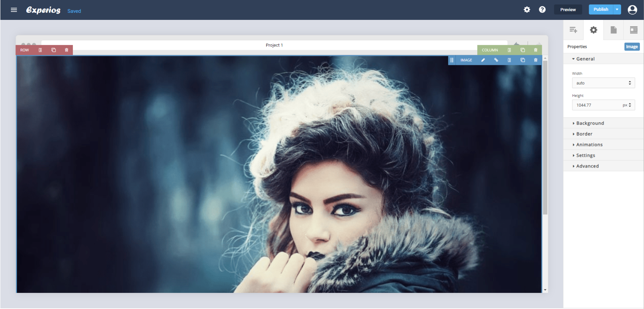Open the user account avatar

click(x=632, y=10)
